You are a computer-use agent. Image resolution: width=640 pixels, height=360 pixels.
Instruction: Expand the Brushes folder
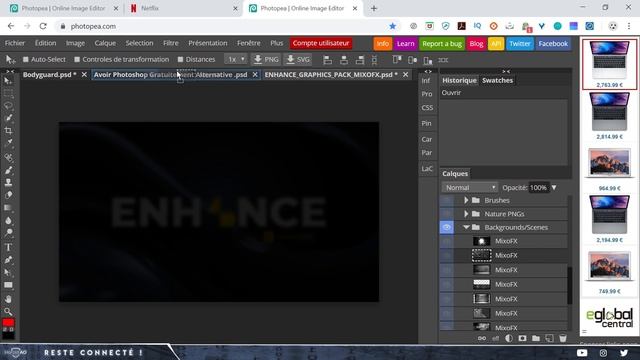click(x=466, y=200)
